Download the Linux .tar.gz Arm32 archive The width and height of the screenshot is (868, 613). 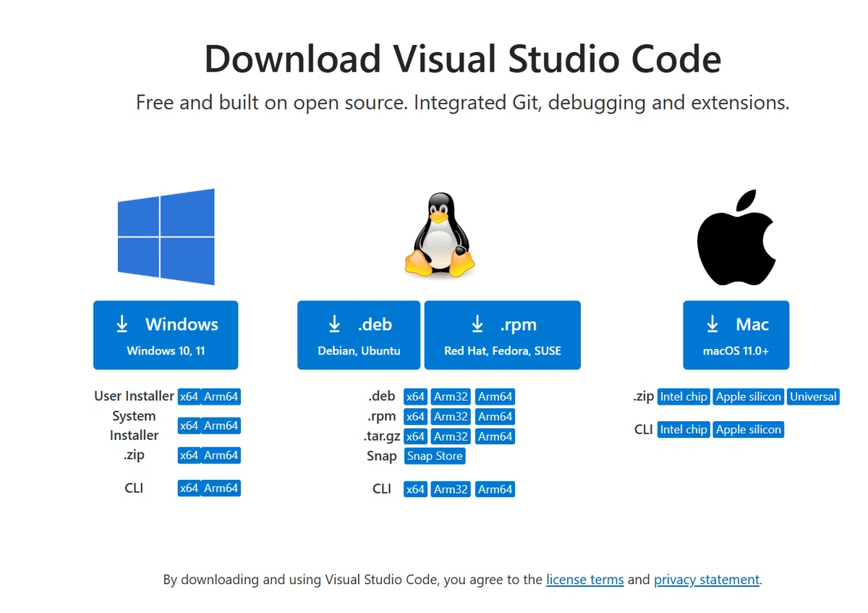click(x=451, y=436)
